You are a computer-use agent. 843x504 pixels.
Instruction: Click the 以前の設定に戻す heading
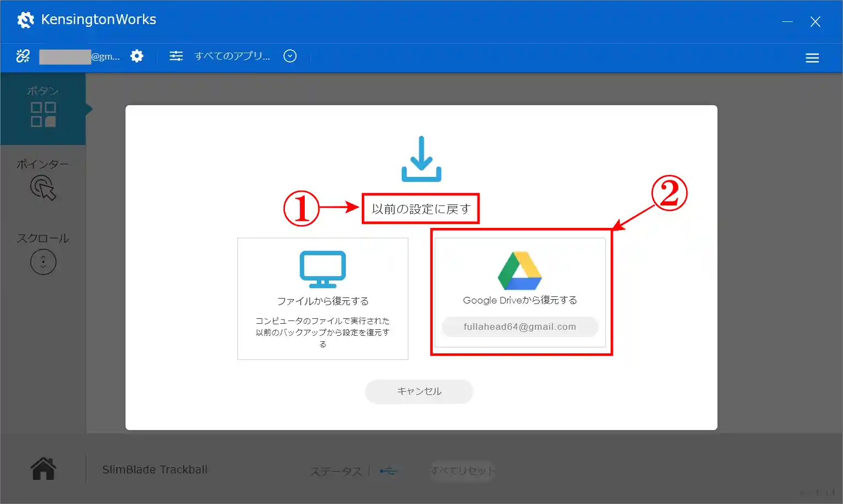point(421,209)
